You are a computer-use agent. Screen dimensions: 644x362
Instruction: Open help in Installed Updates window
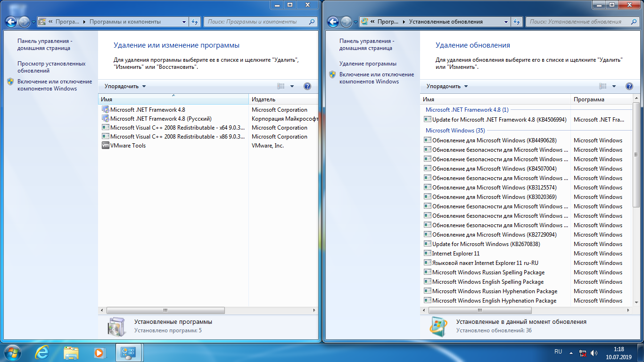tap(629, 86)
